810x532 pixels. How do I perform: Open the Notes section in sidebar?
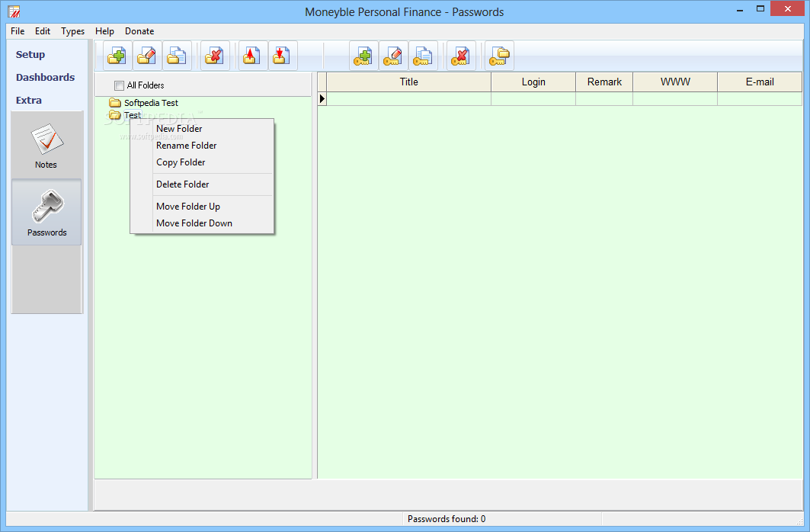click(46, 145)
